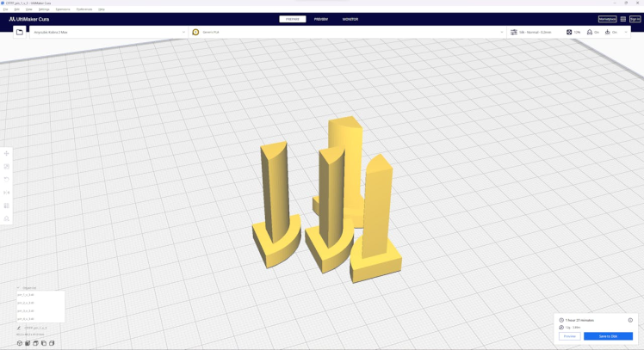The width and height of the screenshot is (644, 350).
Task: Switch to left view camera icon
Action: (x=44, y=343)
